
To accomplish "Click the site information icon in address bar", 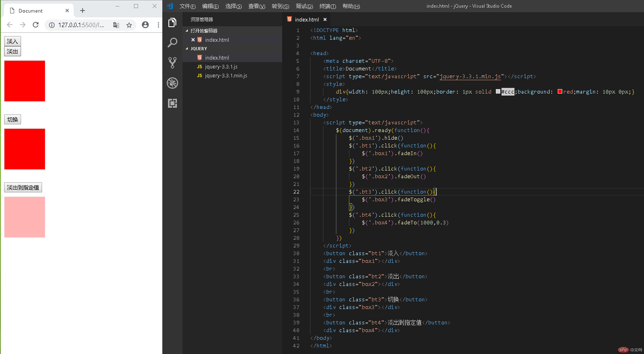I will tap(52, 25).
